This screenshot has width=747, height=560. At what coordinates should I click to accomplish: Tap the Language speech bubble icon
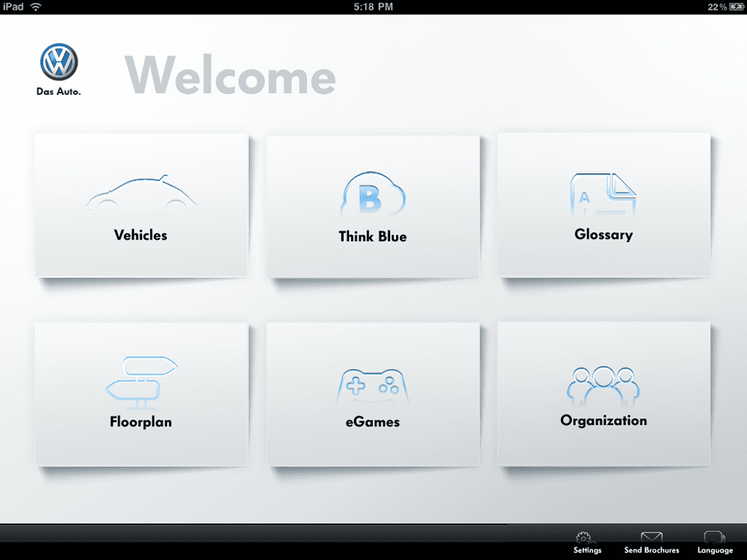715,537
